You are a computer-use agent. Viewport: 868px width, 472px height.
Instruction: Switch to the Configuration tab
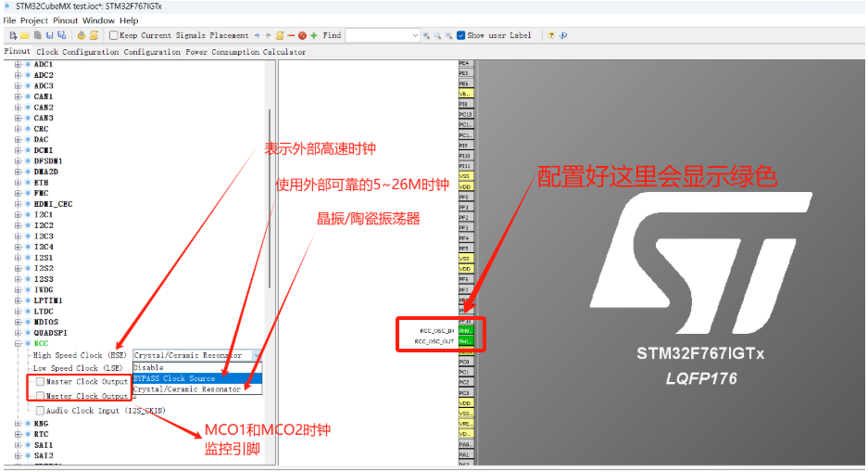(x=152, y=52)
